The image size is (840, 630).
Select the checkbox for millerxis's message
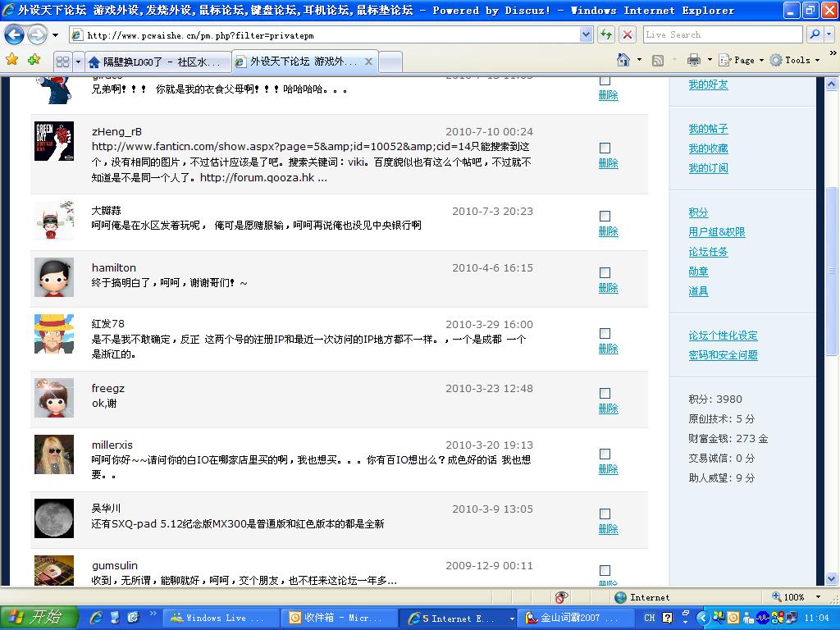click(605, 454)
